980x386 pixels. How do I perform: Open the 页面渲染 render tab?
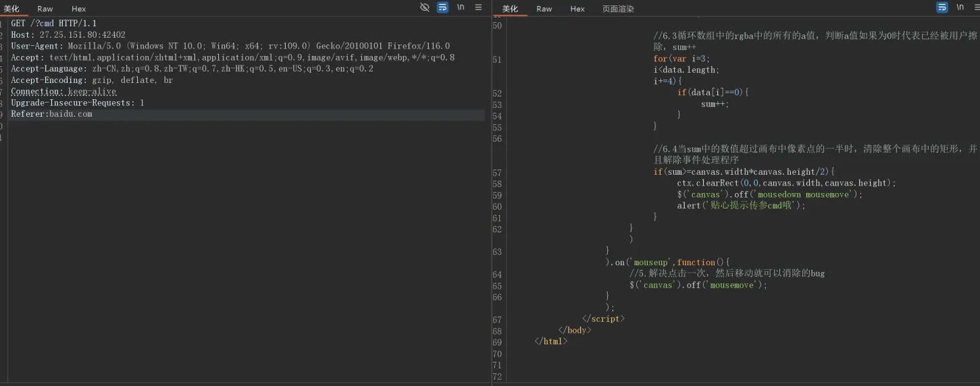click(x=618, y=9)
